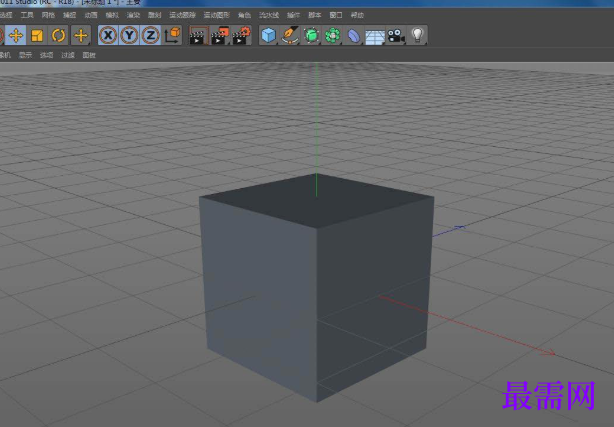The width and height of the screenshot is (614, 427).
Task: Open the 运动跟踪 (Motion Tracker) menu
Action: pos(182,15)
